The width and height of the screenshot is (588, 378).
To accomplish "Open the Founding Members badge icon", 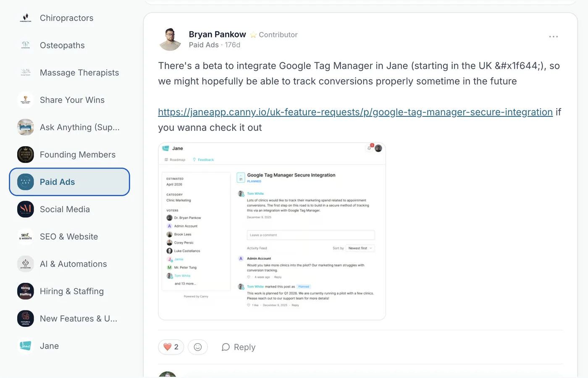I will tap(25, 155).
